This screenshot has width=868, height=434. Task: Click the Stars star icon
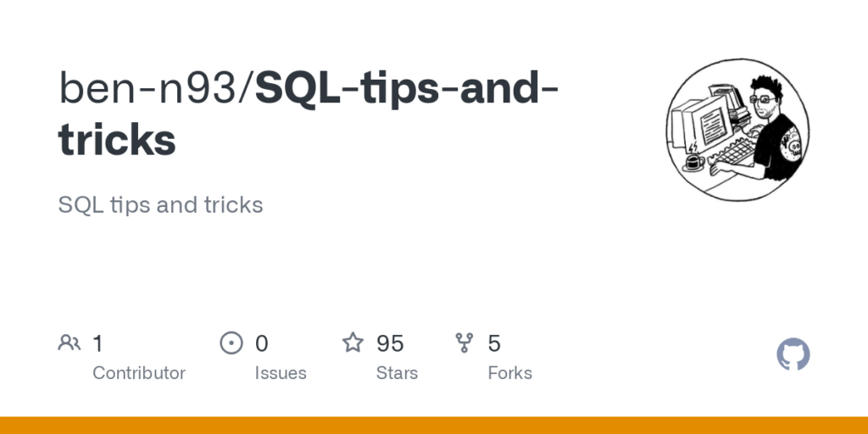[353, 343]
